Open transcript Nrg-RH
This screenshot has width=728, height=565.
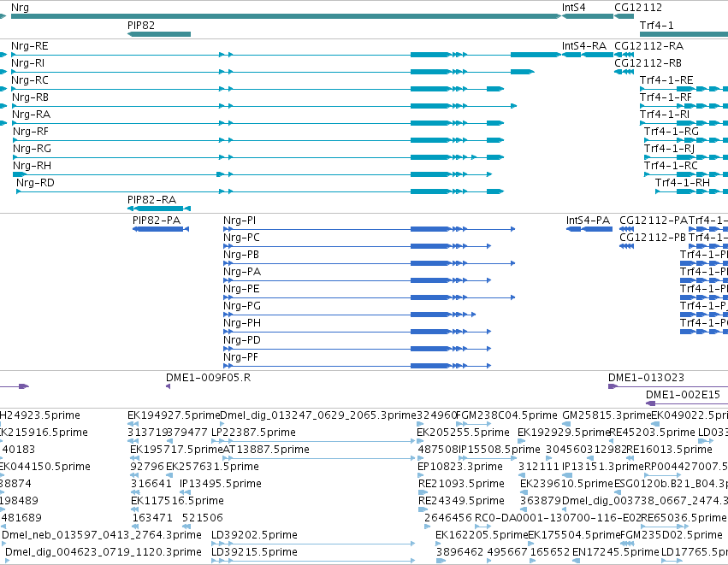(32, 166)
